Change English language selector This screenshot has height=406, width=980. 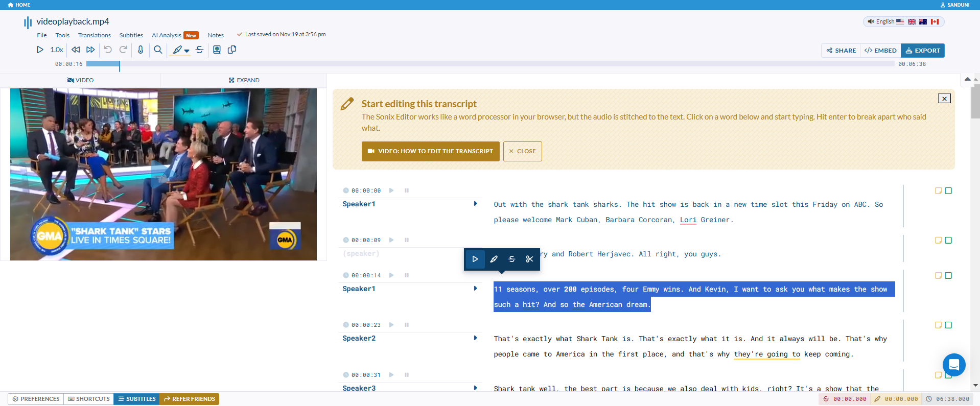pyautogui.click(x=903, y=21)
